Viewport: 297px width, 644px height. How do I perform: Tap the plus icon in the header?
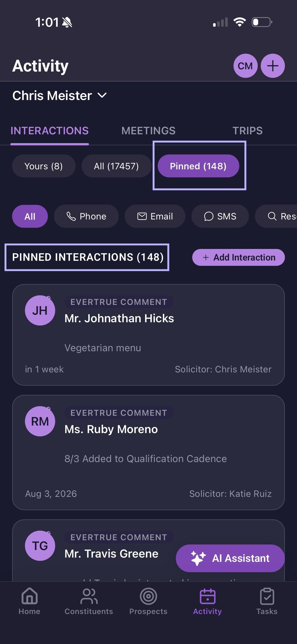pyautogui.click(x=273, y=66)
